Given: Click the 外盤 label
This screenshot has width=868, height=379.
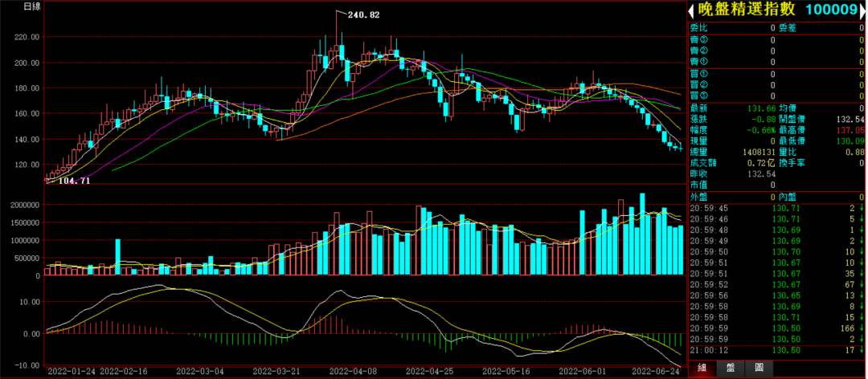Looking at the screenshot, I should click(698, 197).
